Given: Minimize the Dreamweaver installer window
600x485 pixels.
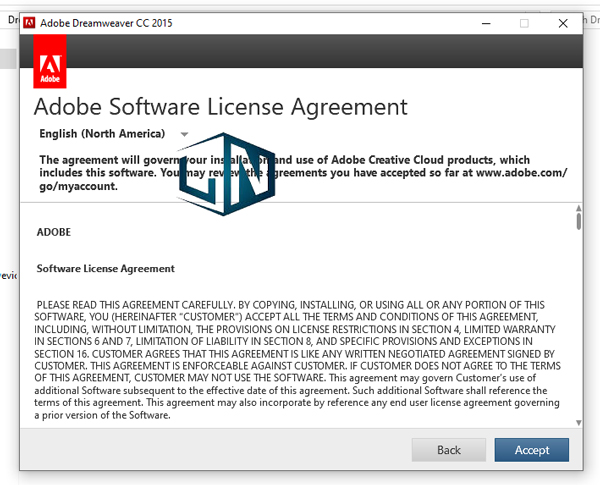Looking at the screenshot, I should point(486,23).
